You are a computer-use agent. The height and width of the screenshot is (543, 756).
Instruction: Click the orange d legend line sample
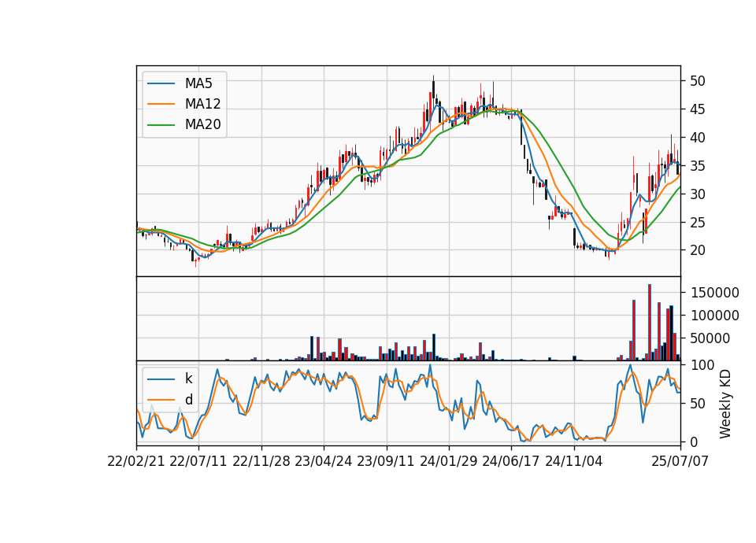pyautogui.click(x=161, y=400)
